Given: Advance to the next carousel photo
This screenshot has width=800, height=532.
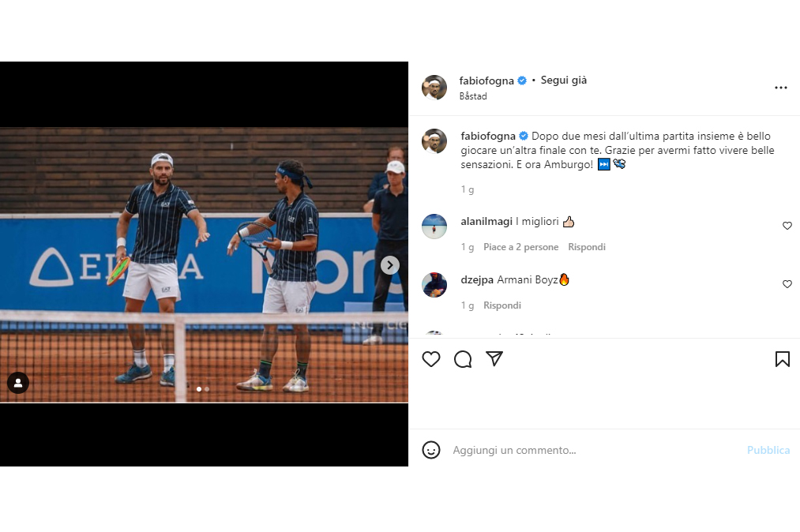Looking at the screenshot, I should pyautogui.click(x=390, y=264).
